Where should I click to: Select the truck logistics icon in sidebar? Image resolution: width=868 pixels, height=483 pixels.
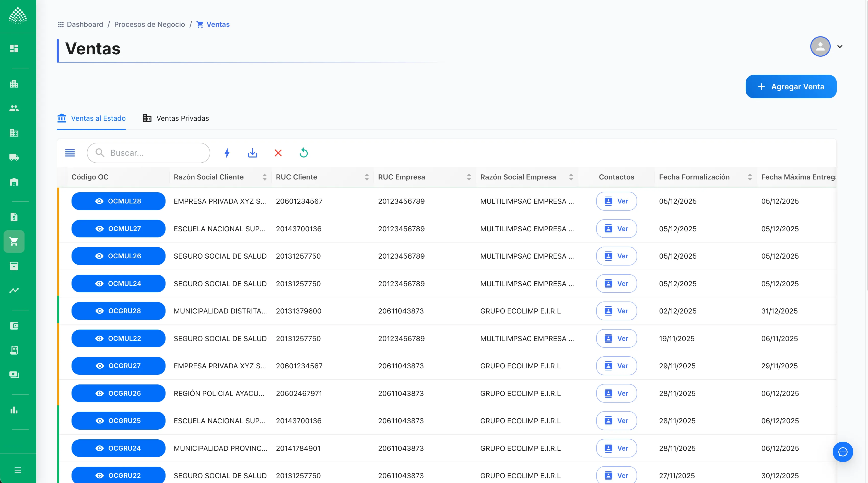(14, 157)
